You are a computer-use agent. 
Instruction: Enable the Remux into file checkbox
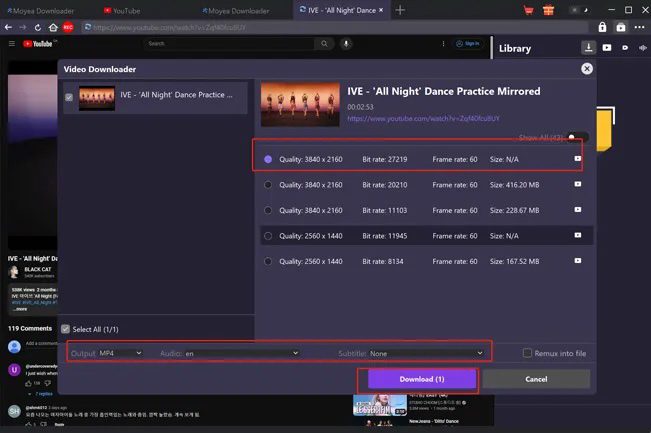[x=528, y=353]
